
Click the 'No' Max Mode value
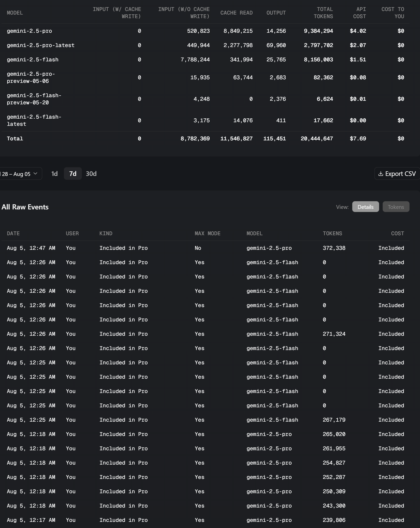pos(198,248)
